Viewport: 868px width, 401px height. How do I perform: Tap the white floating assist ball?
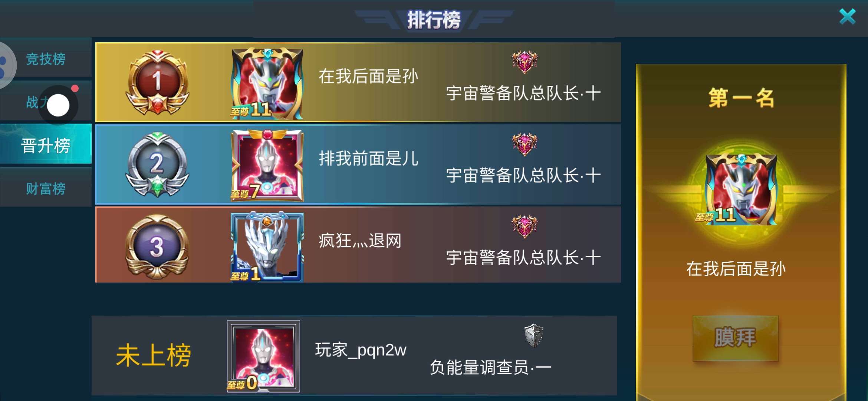pyautogui.click(x=58, y=105)
